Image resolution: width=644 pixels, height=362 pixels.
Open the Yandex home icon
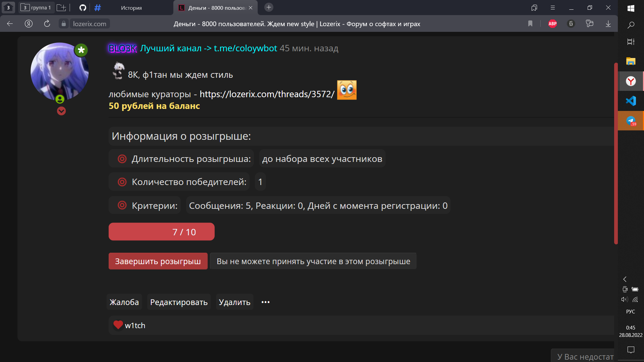pos(29,24)
